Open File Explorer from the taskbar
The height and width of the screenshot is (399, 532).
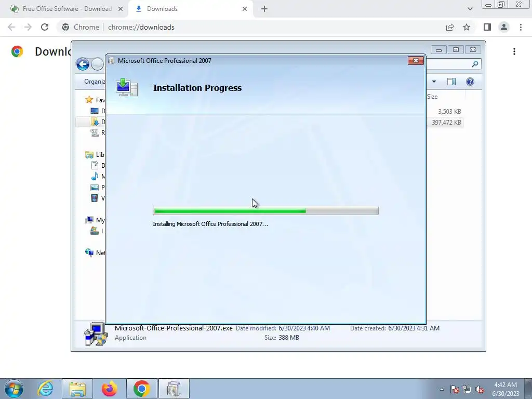[77, 389]
